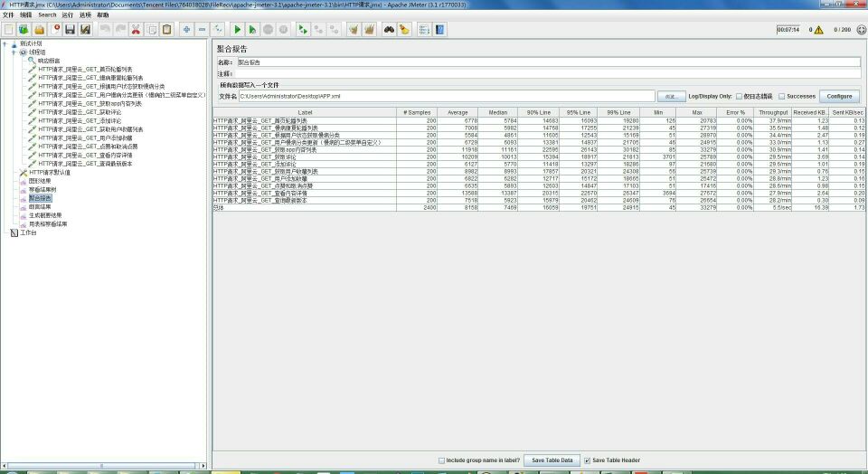Click the Clear All broom icon
Screen dimensions: 868x474
tap(369, 30)
